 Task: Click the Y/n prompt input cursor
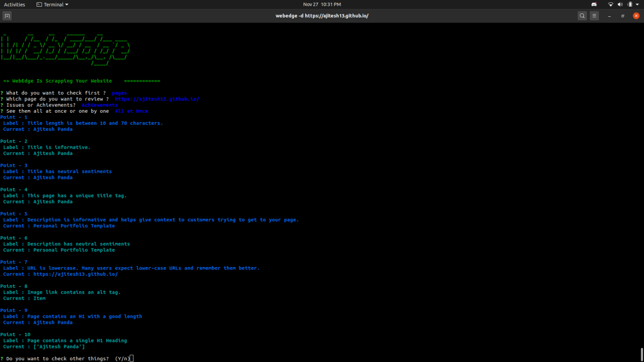click(x=132, y=359)
